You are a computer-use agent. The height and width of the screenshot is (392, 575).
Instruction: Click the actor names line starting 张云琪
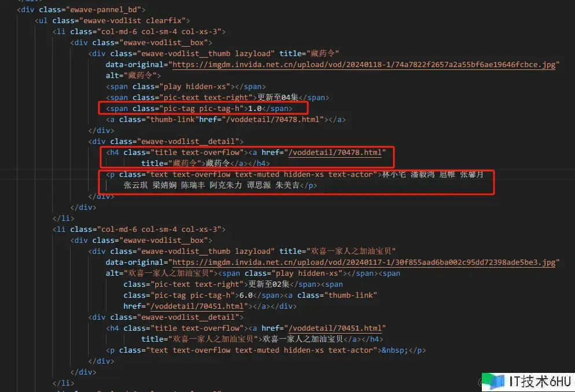(220, 186)
